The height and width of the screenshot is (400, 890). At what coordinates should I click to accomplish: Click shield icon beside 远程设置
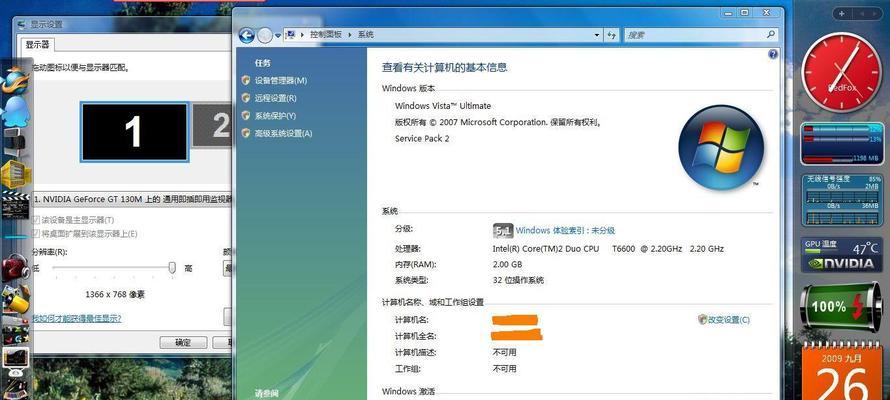coord(246,98)
